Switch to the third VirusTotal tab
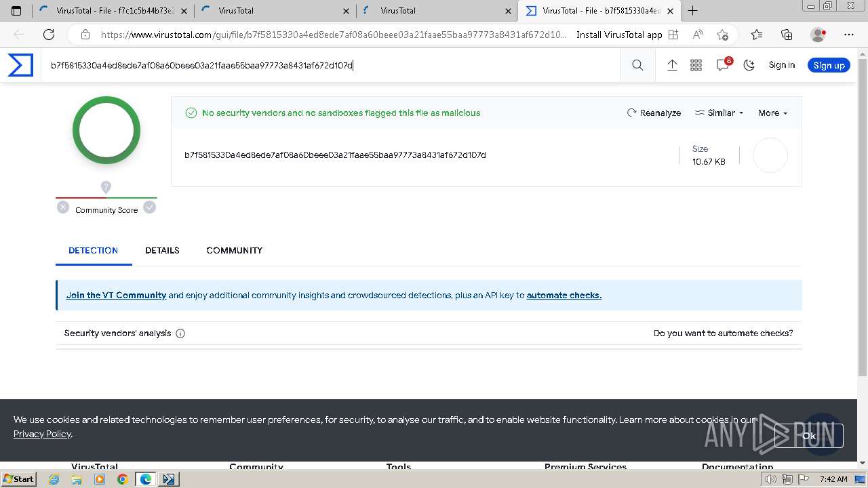 pos(437,11)
